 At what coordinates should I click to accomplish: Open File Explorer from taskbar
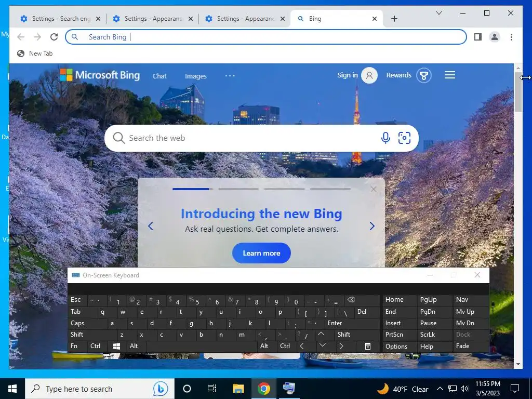(238, 389)
